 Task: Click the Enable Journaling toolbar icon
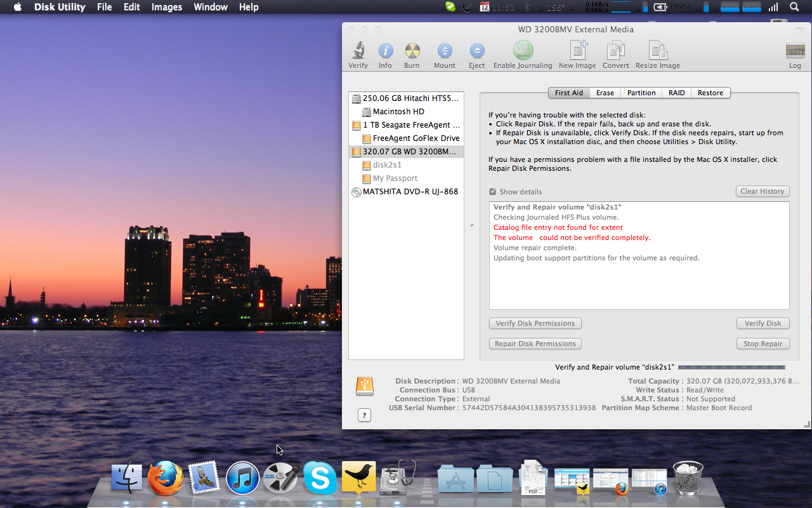tap(523, 50)
